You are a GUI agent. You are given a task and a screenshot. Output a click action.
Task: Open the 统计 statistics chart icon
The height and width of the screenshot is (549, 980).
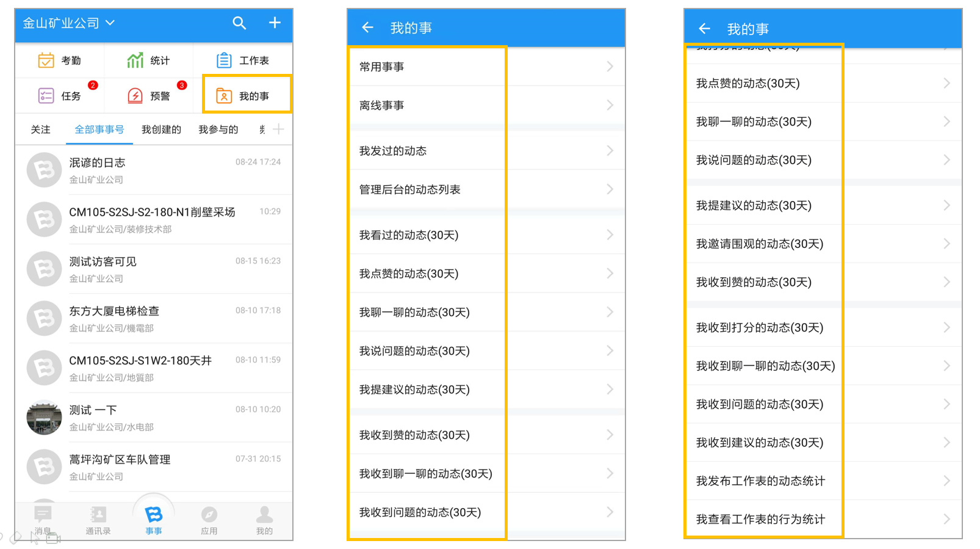[x=135, y=60]
